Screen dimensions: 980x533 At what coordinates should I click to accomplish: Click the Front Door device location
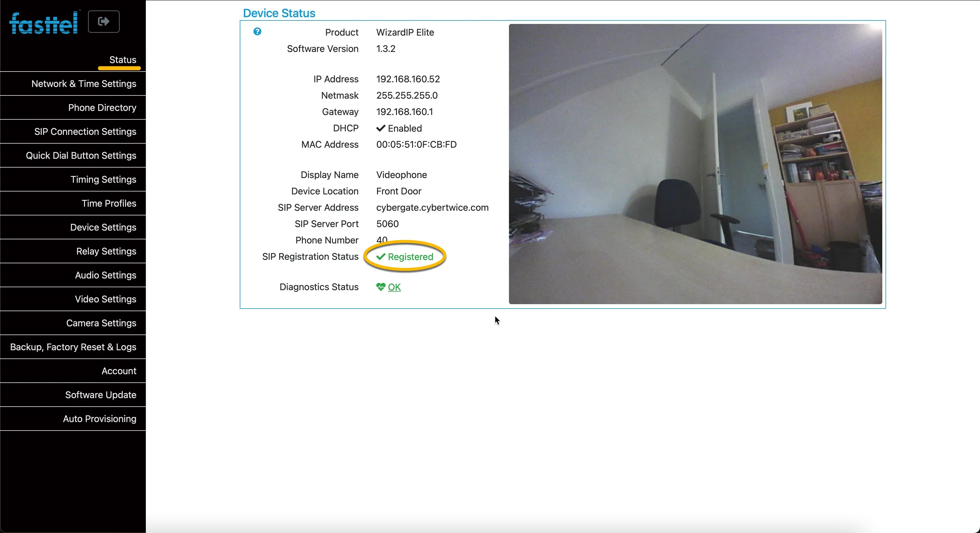click(x=399, y=191)
